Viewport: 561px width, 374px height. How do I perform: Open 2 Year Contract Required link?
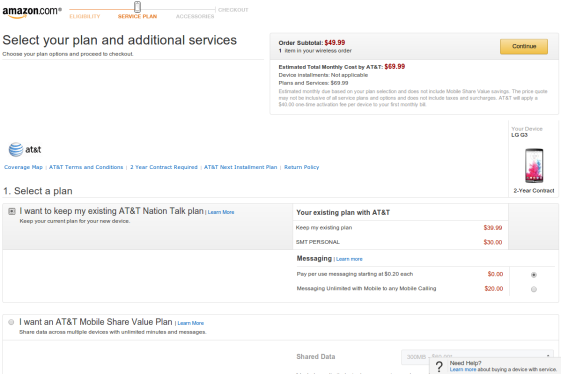pyautogui.click(x=164, y=167)
